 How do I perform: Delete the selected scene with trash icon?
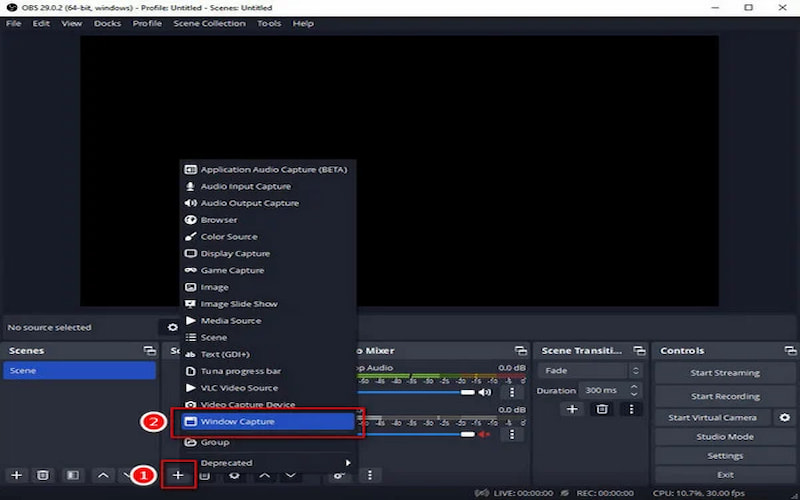(x=43, y=475)
